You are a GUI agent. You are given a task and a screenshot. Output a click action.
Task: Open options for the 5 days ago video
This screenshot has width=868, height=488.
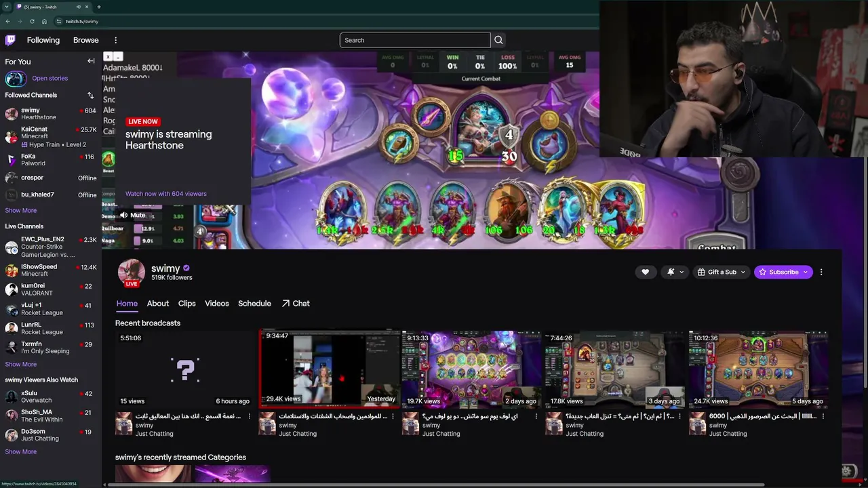[x=823, y=417]
